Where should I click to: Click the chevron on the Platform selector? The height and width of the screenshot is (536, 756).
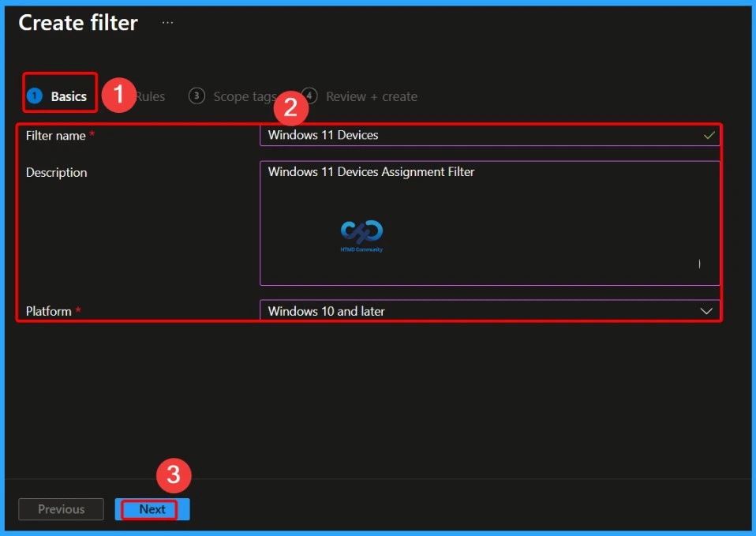[x=708, y=310]
